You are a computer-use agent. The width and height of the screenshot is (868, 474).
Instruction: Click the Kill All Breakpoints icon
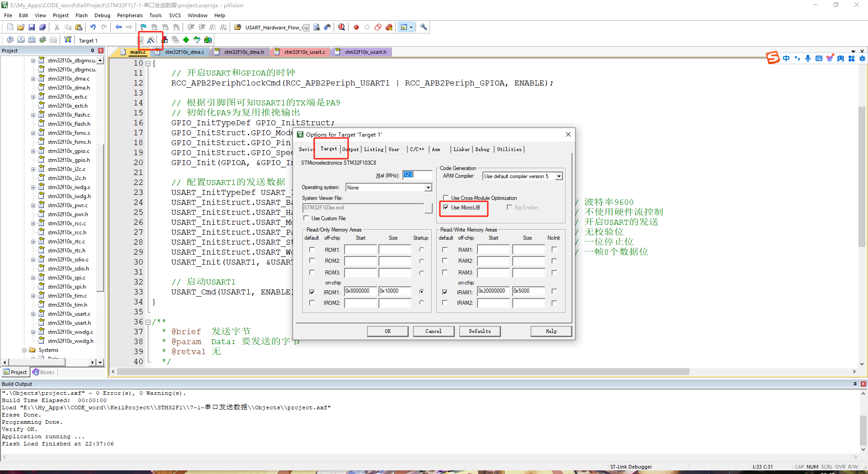coord(389,27)
